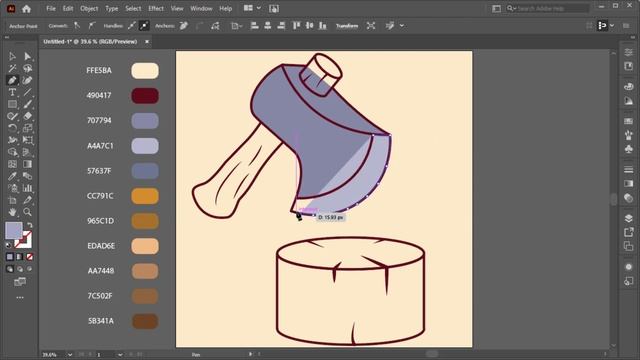Enable Draw Behind mode
This screenshot has width=640, height=360.
(20, 269)
